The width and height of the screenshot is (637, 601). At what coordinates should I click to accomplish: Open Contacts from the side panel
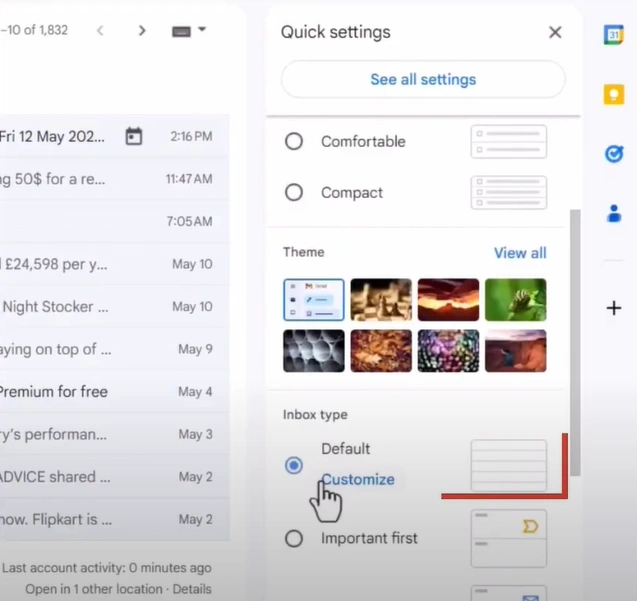point(614,213)
